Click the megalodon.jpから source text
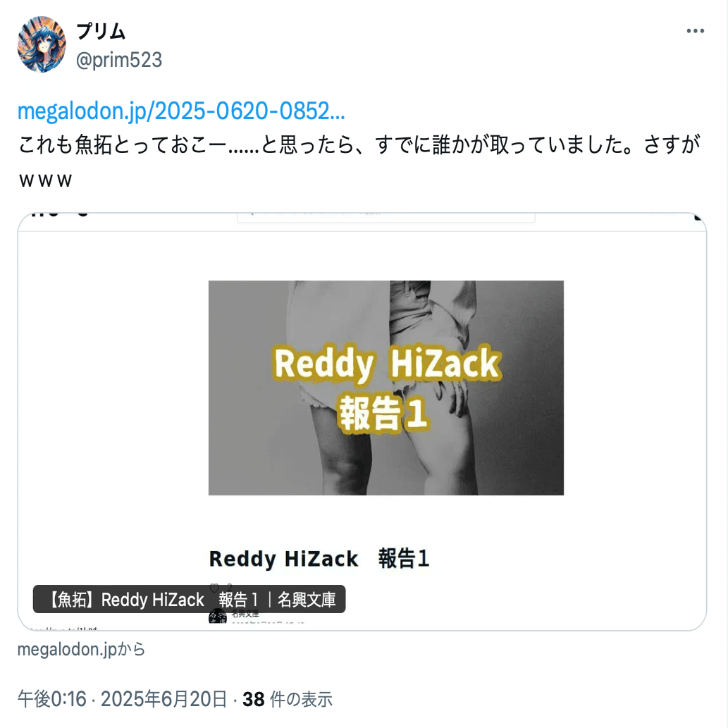The image size is (728, 728). click(81, 648)
